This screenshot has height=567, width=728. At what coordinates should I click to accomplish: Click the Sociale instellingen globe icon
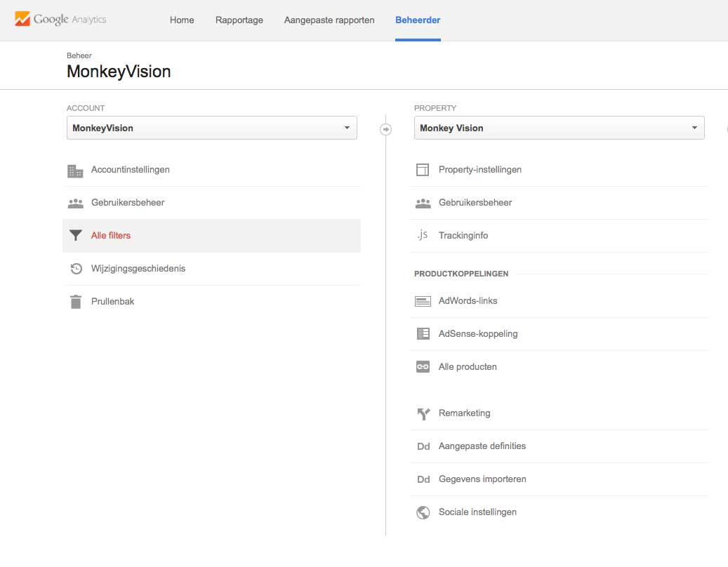(423, 512)
